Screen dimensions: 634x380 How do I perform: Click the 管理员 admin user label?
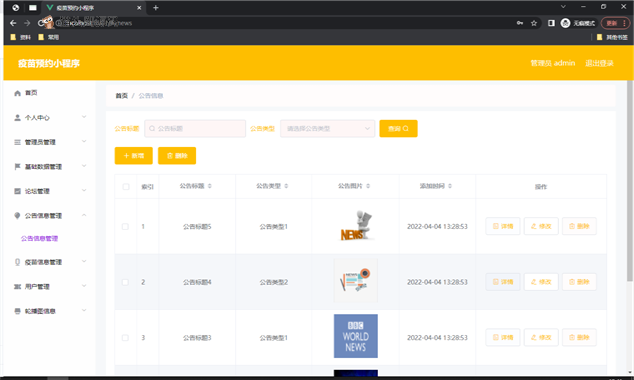(x=553, y=63)
